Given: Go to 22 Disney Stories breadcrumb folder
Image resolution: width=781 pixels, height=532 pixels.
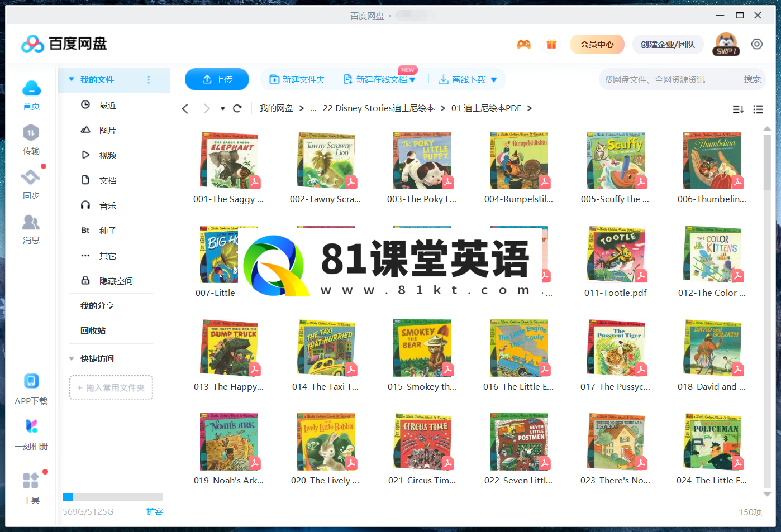Looking at the screenshot, I should click(x=379, y=108).
